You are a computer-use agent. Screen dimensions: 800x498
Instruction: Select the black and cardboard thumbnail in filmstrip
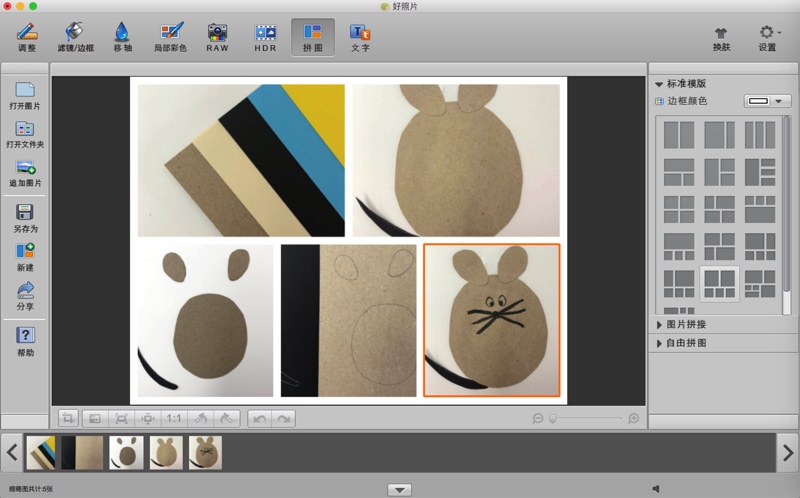tap(82, 452)
